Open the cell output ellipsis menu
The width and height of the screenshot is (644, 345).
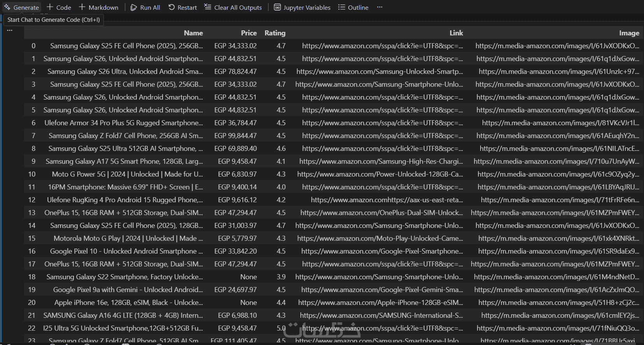[10, 30]
